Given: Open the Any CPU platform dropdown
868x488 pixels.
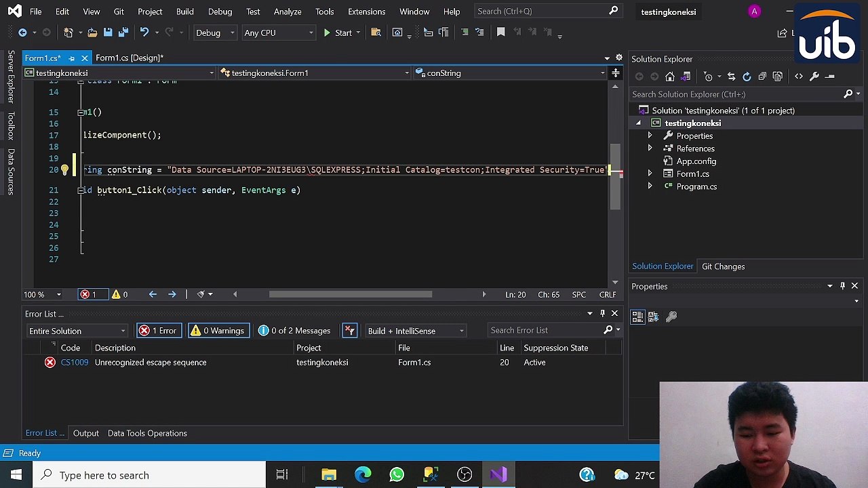Looking at the screenshot, I should point(278,33).
